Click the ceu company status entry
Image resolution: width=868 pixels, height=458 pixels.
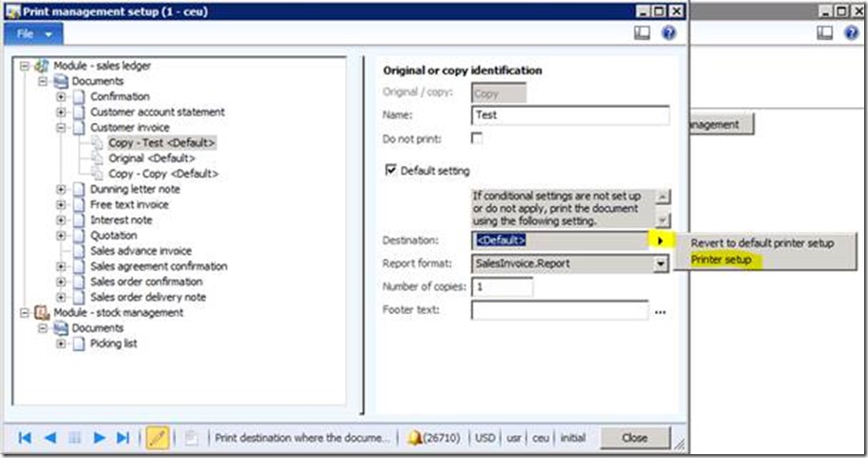tap(540, 438)
